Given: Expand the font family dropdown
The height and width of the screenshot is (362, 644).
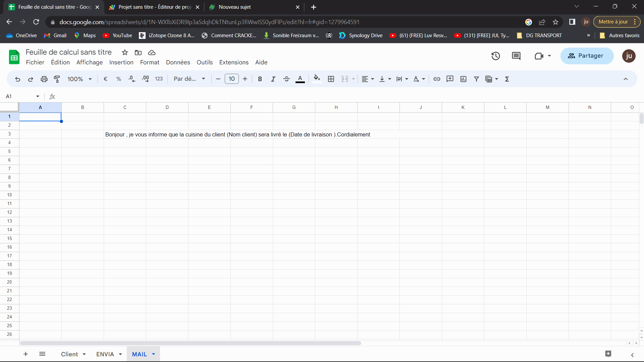Looking at the screenshot, I should click(x=190, y=79).
